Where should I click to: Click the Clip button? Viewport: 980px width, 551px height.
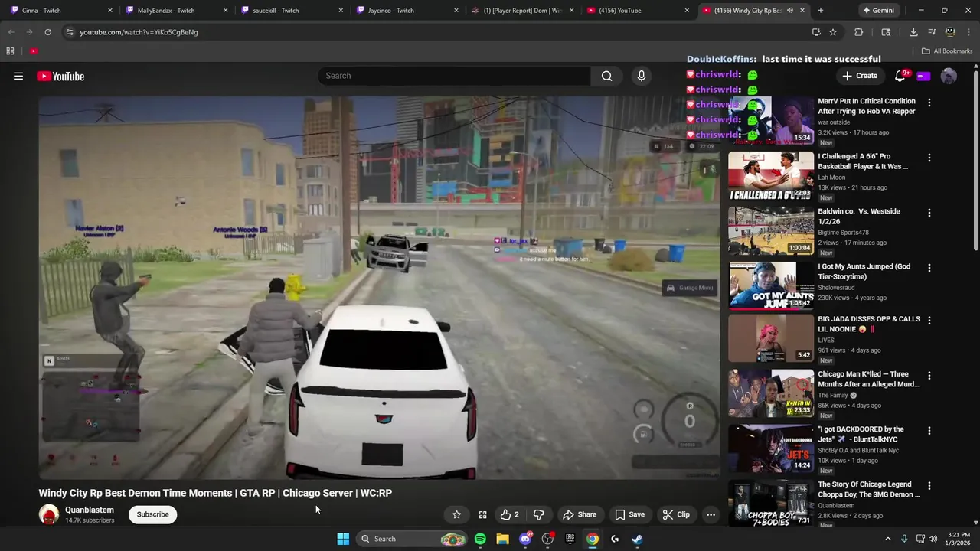tap(676, 514)
